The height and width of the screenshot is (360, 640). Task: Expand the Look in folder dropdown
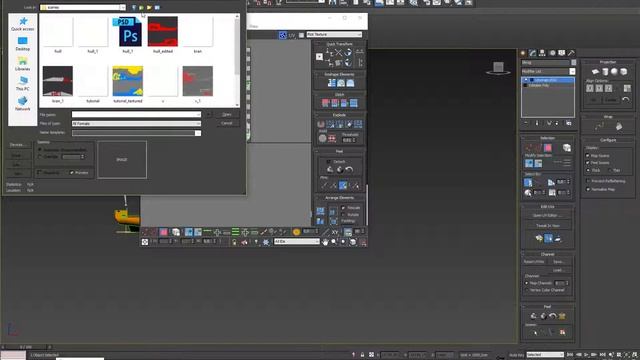point(122,7)
